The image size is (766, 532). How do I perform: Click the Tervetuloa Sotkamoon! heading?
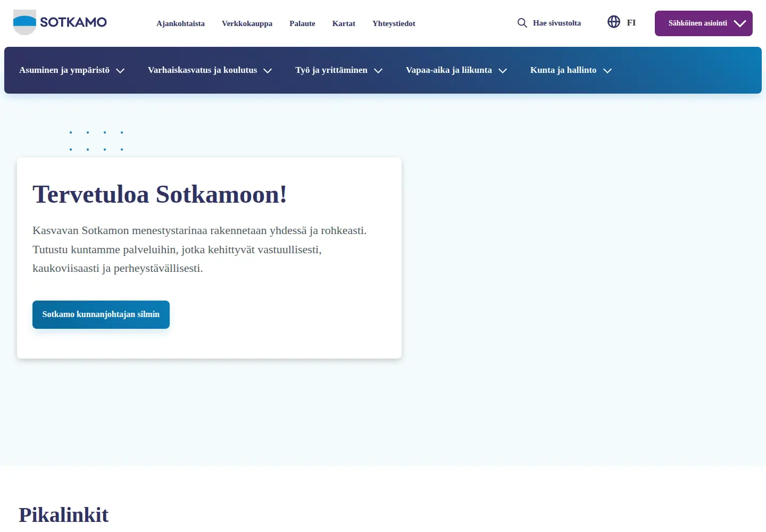(160, 194)
